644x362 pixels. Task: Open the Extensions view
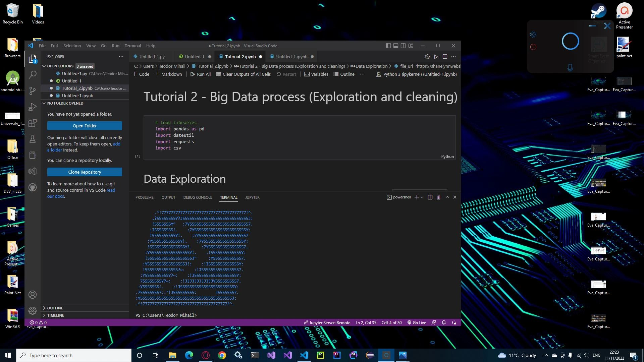pyautogui.click(x=33, y=123)
